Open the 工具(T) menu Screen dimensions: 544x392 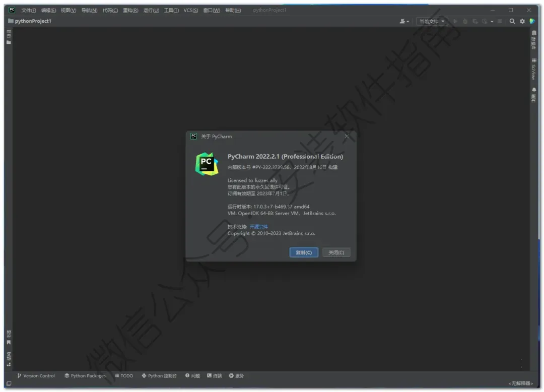(171, 11)
